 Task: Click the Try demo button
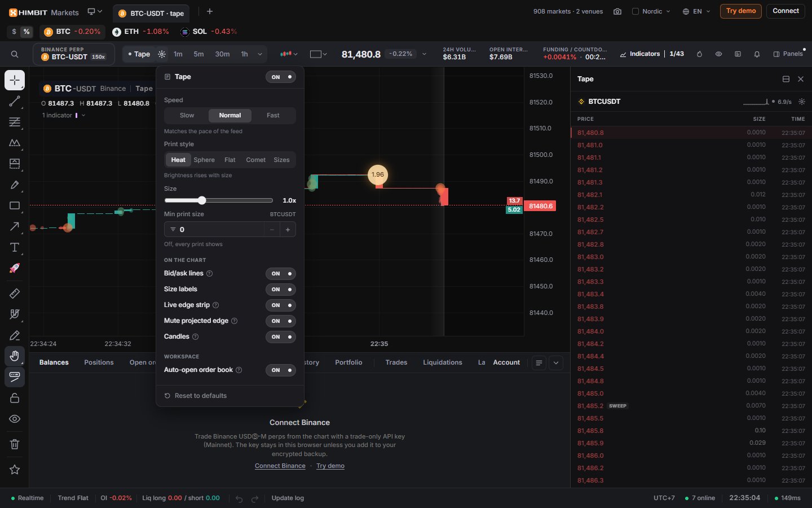741,11
